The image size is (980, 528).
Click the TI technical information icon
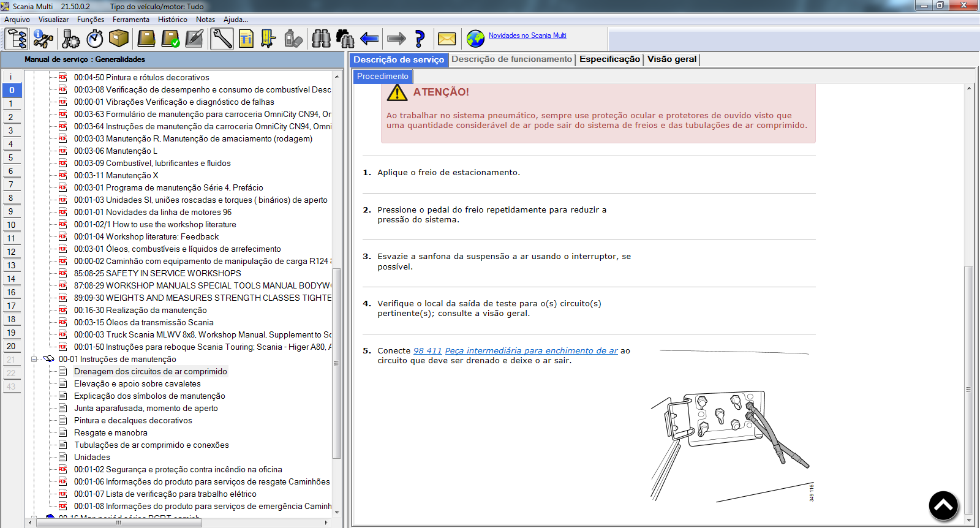pyautogui.click(x=246, y=39)
